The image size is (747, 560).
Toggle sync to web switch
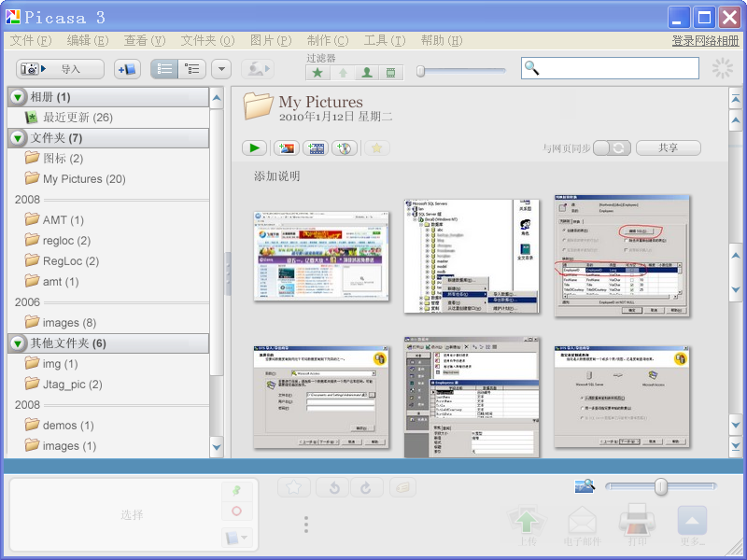(613, 147)
